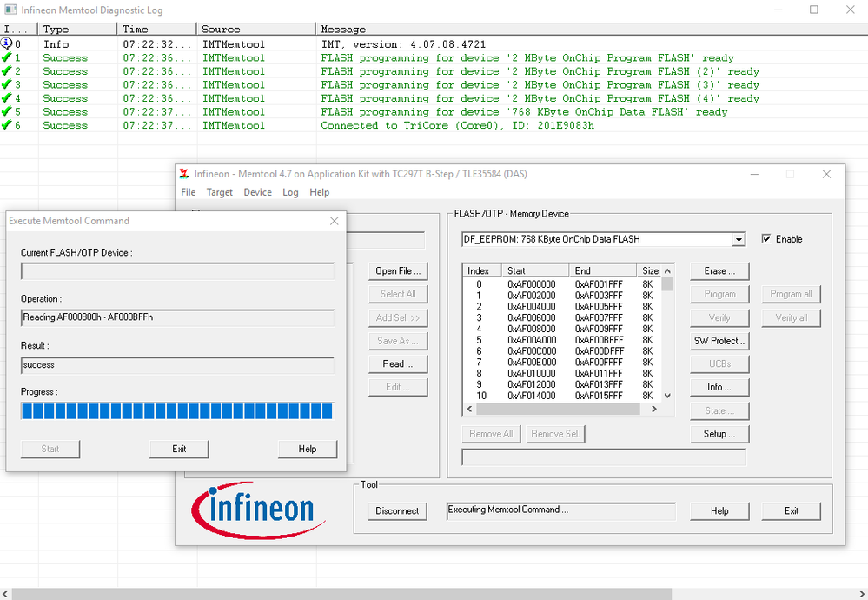This screenshot has height=600, width=868.
Task: Click the sector list scroll left arrow
Action: (469, 409)
